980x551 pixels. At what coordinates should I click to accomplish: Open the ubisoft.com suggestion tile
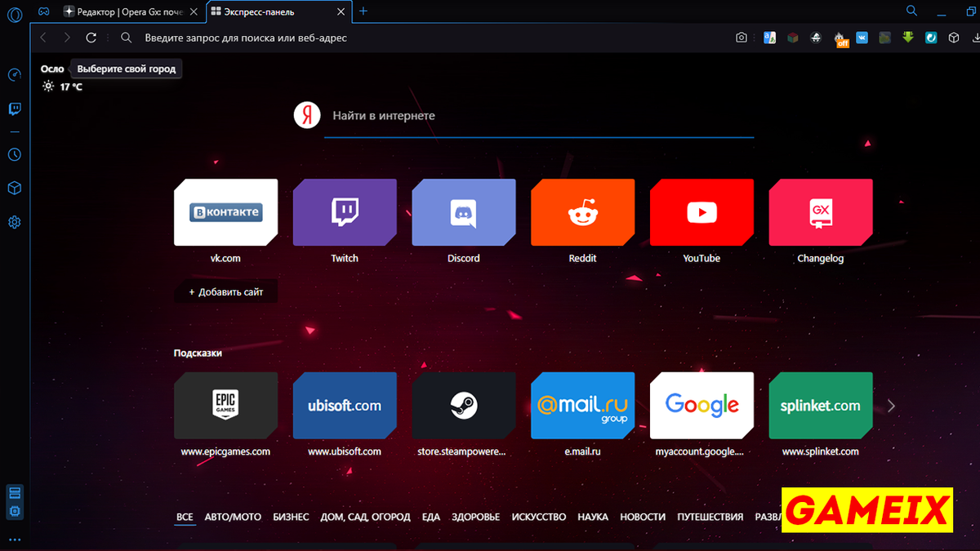pyautogui.click(x=345, y=406)
